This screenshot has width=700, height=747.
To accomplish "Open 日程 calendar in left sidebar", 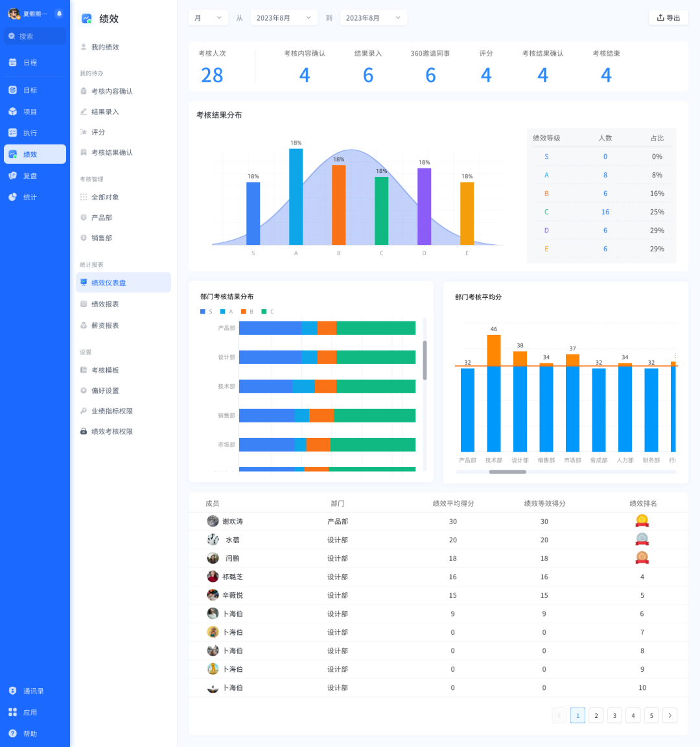I will pyautogui.click(x=13, y=62).
